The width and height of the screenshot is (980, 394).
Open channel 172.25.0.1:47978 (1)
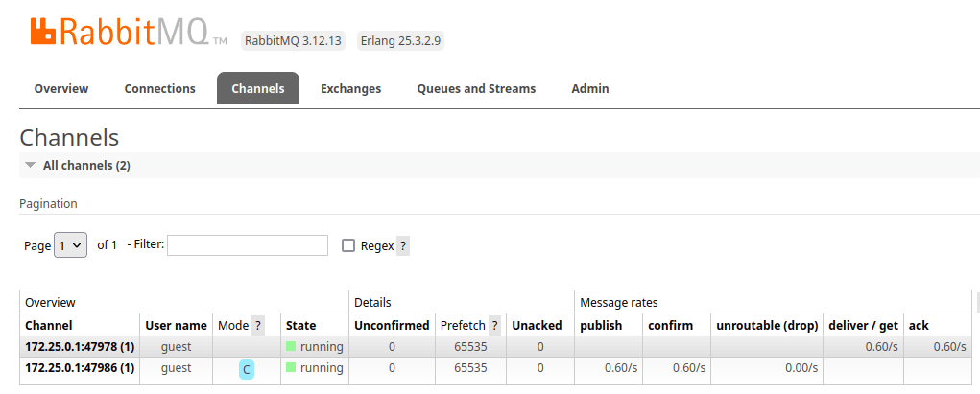tap(80, 346)
